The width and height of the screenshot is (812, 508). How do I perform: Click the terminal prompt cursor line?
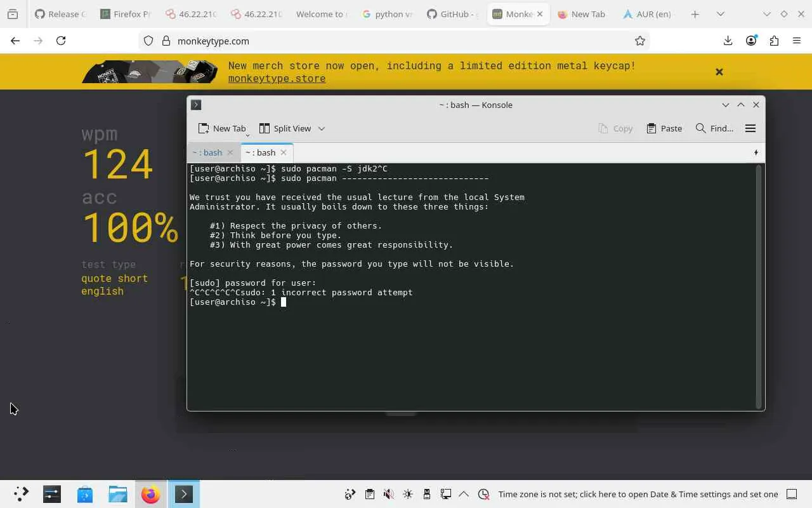[238, 302]
